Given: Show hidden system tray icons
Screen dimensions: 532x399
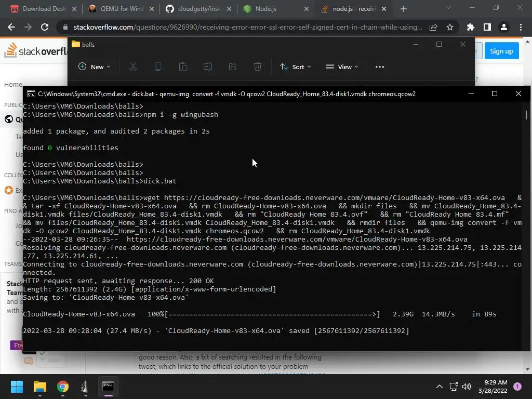Looking at the screenshot, I should tap(440, 387).
